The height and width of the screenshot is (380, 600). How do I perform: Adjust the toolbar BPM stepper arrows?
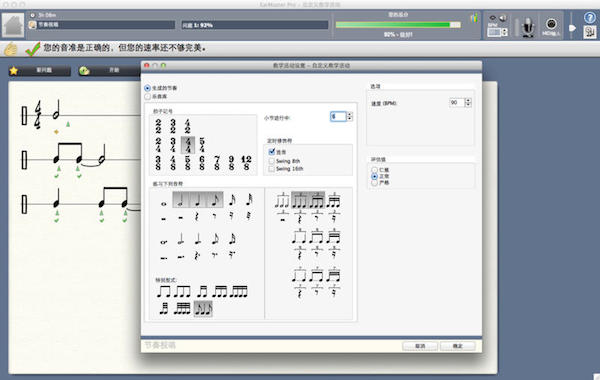click(x=505, y=32)
